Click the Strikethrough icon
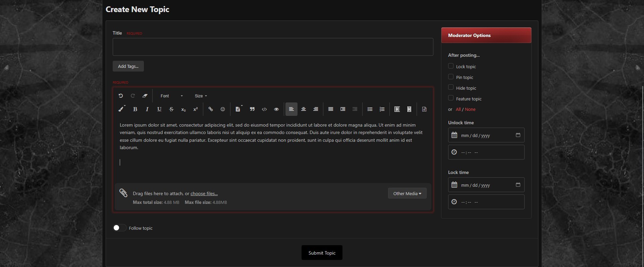 [171, 109]
